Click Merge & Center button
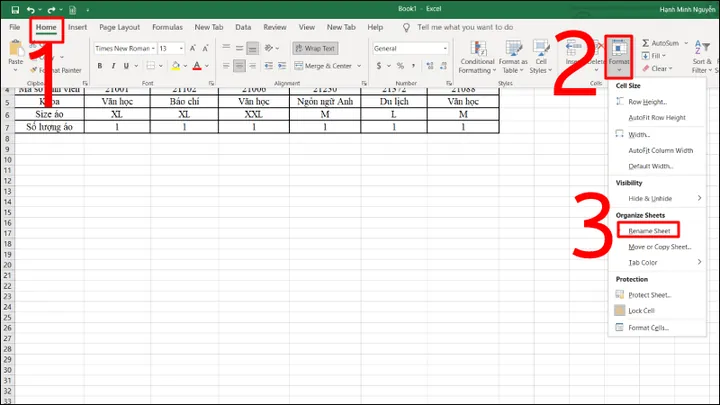This screenshot has height=405, width=720. (x=323, y=66)
